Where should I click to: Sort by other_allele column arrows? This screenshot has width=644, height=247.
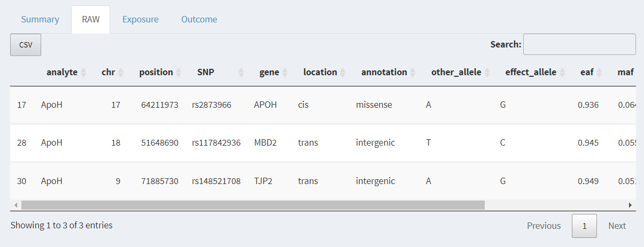487,73
